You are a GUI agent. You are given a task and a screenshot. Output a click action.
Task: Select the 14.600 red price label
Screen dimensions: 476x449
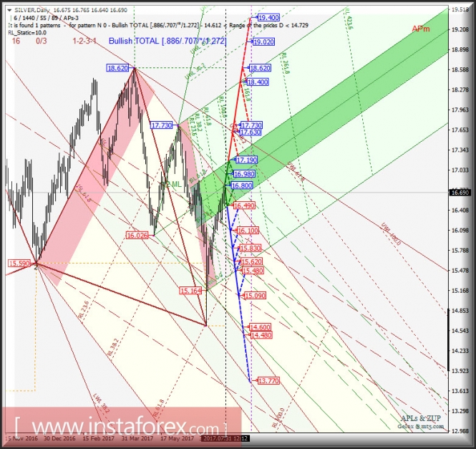(x=261, y=327)
